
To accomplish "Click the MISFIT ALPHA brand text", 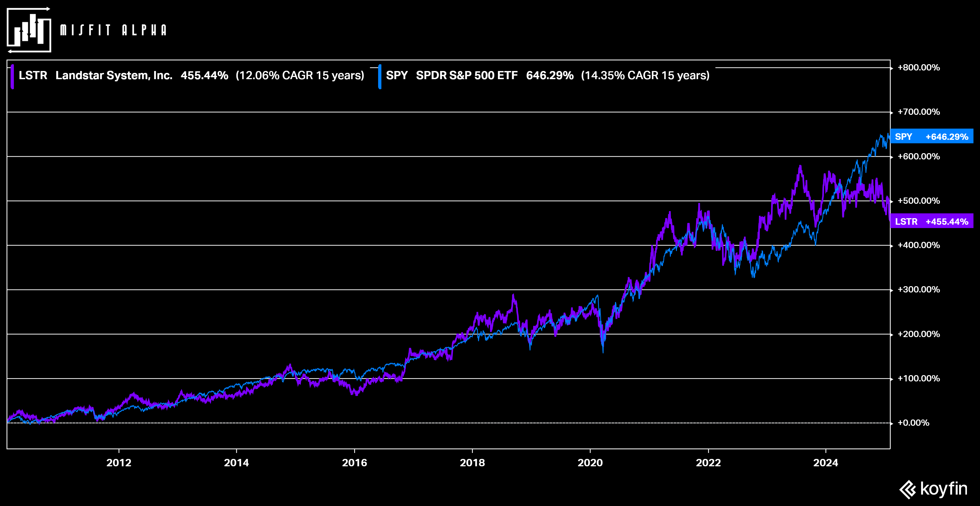I will [x=113, y=30].
